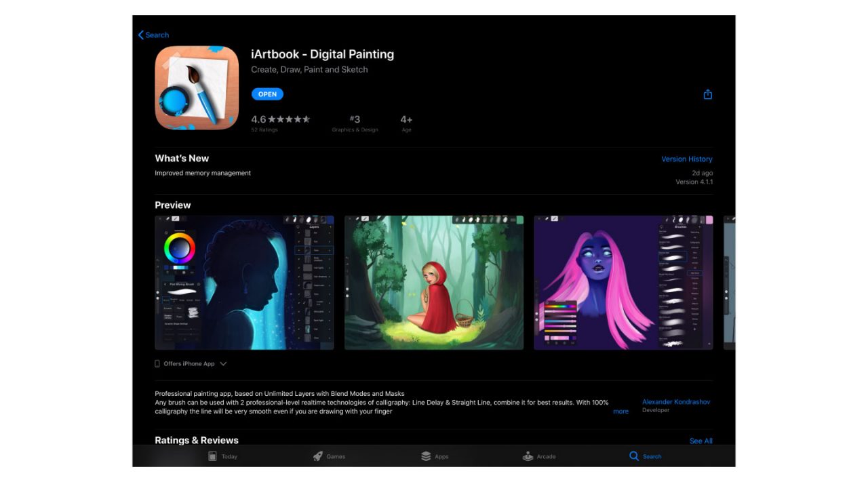Tap the Preview heading
This screenshot has width=868, height=482.
click(173, 205)
